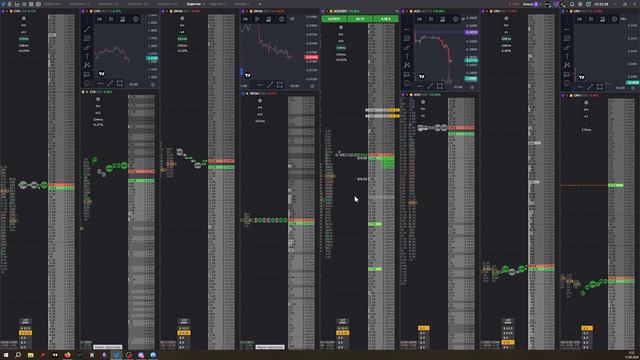The image size is (640, 360).
Task: Click the green highlighted interval in third order book
Action: tap(182, 39)
